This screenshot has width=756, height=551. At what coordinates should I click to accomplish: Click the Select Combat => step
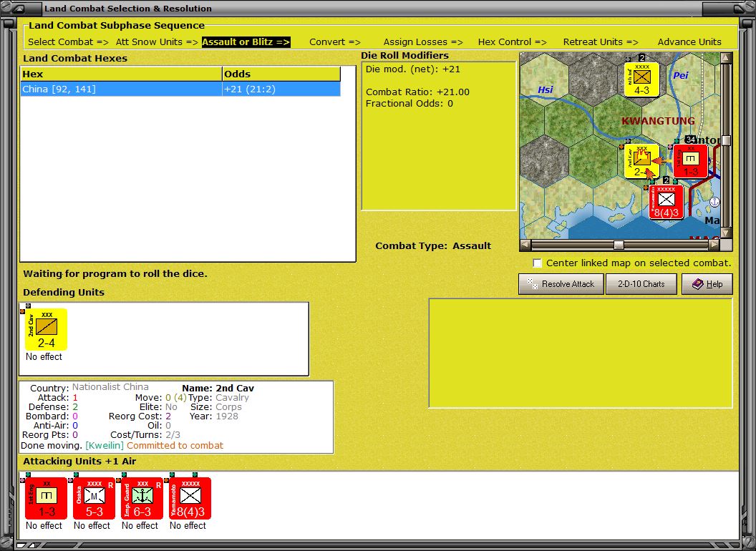coord(68,42)
